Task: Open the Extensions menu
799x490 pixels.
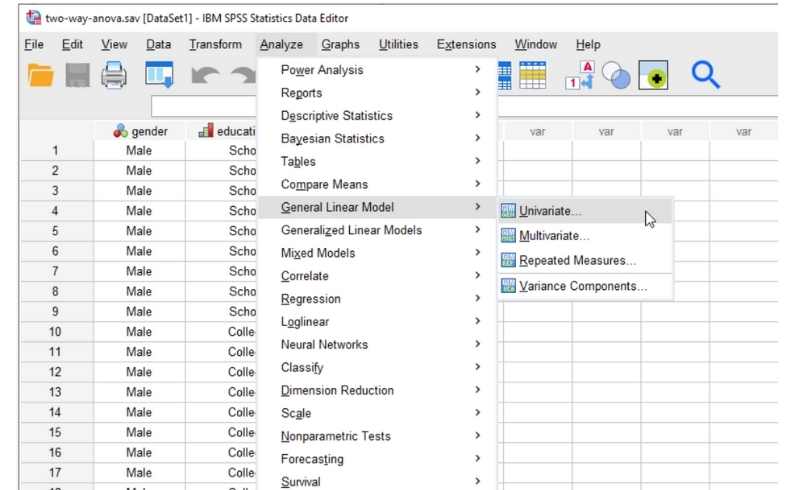Action: (x=466, y=44)
